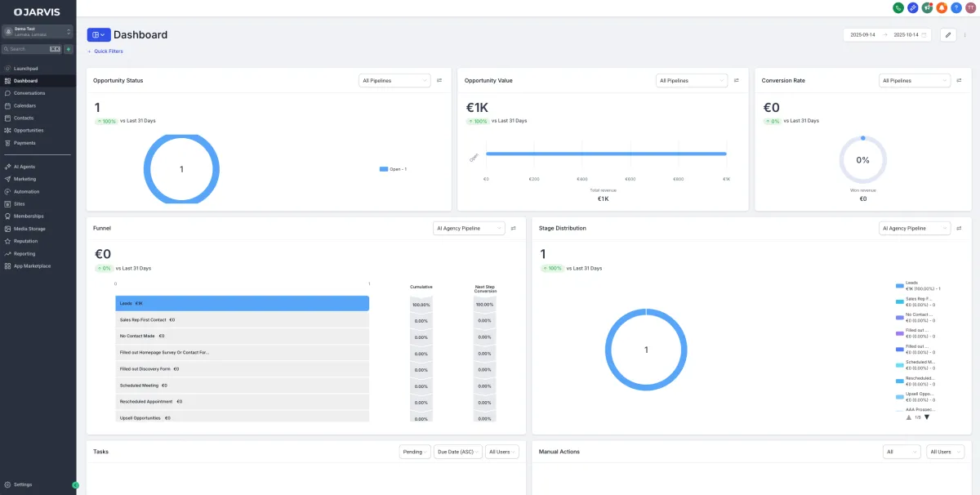
Task: Open Funnel AI Agency Pipeline dropdown
Action: point(469,229)
